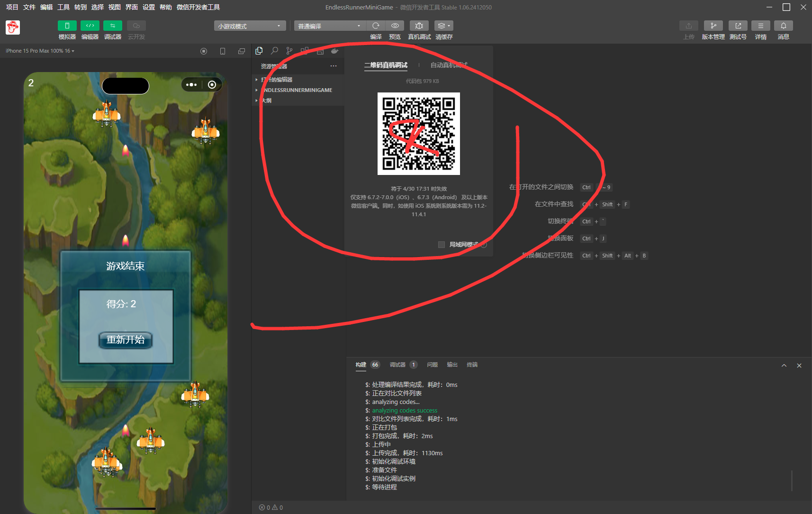
Task: Open the 普通编译 compile mode dropdown
Action: pos(329,26)
